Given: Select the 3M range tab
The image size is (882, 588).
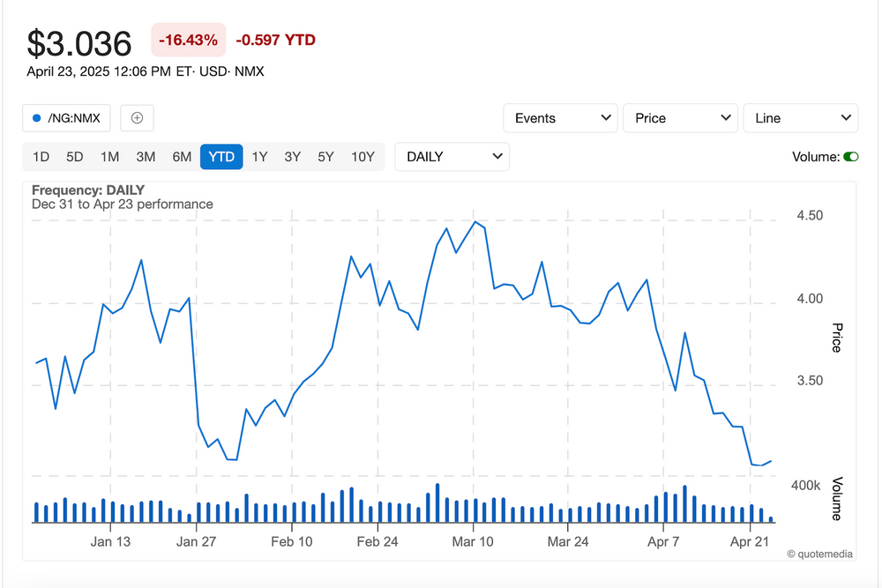Looking at the screenshot, I should click(x=146, y=157).
